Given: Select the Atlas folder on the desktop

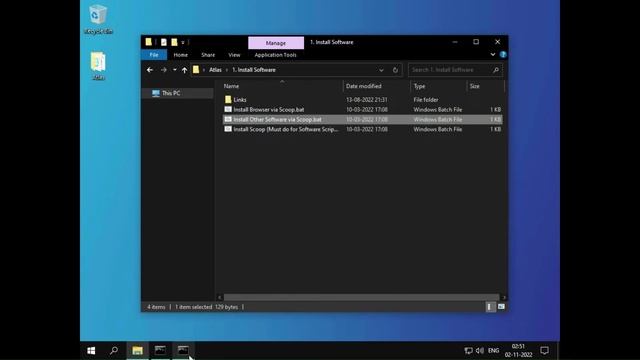Looking at the screenshot, I should [x=98, y=66].
